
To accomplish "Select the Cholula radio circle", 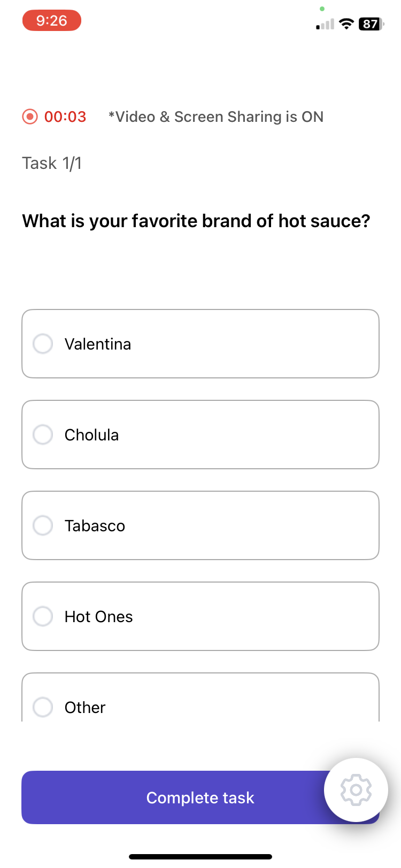I will [x=43, y=435].
